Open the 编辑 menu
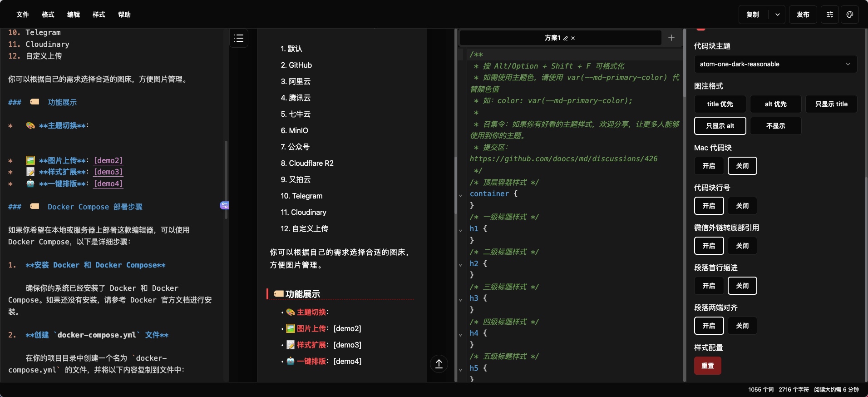The image size is (868, 397). coord(74,15)
